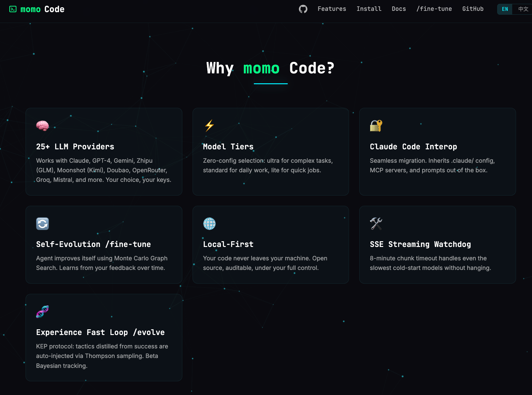This screenshot has height=395, width=532.
Task: Click the 25+ LLM Providers heading
Action: click(75, 147)
